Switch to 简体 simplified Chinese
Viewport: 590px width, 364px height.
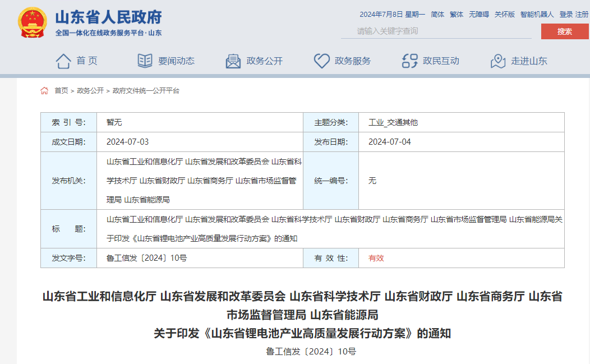[437, 15]
